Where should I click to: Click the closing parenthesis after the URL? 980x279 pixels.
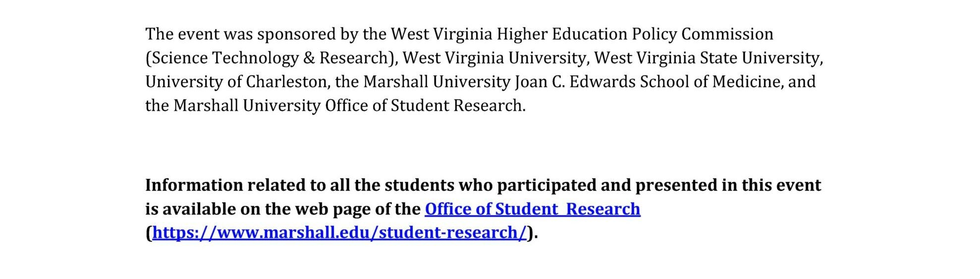click(530, 233)
